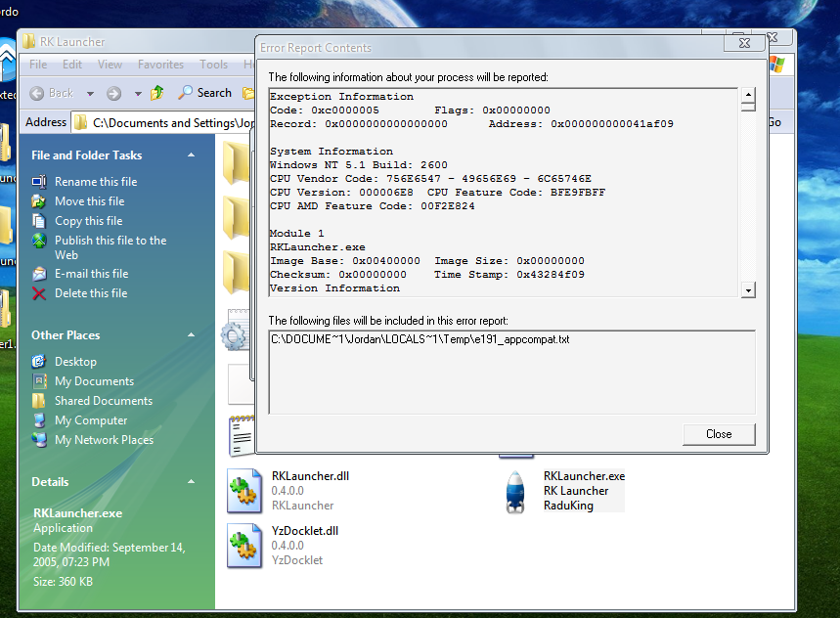
Task: Click the Forward arrow icon in Explorer toolbar
Action: (x=113, y=94)
